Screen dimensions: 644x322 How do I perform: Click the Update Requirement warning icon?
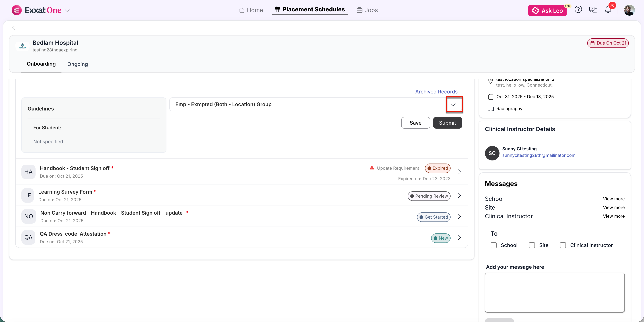[372, 168]
